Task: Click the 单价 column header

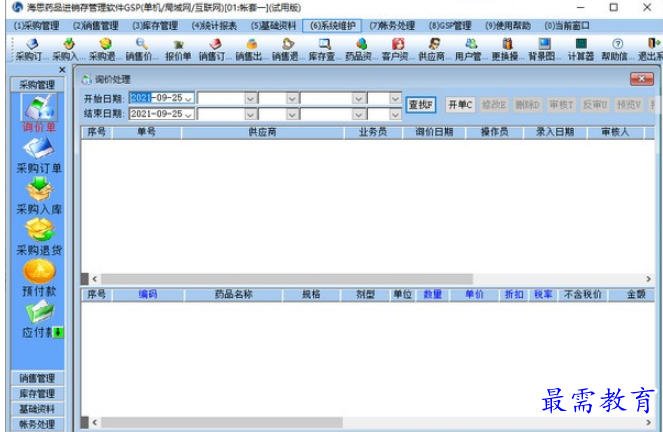Action: coord(474,295)
